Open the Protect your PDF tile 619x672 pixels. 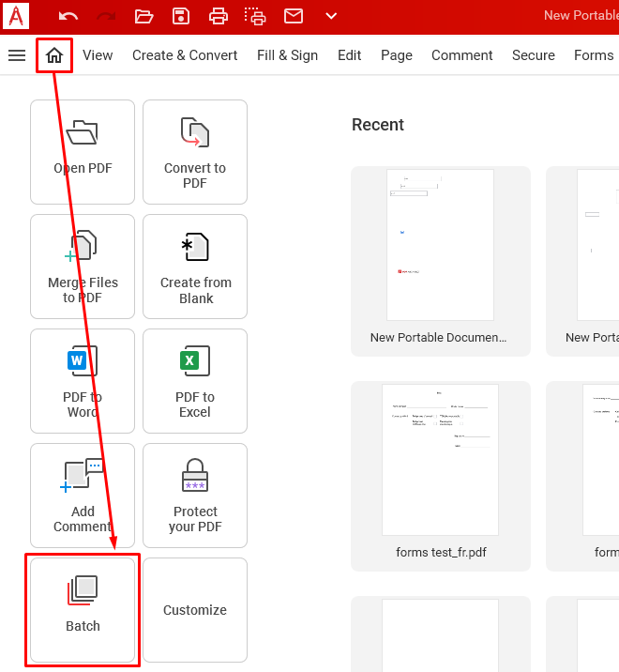pos(195,496)
